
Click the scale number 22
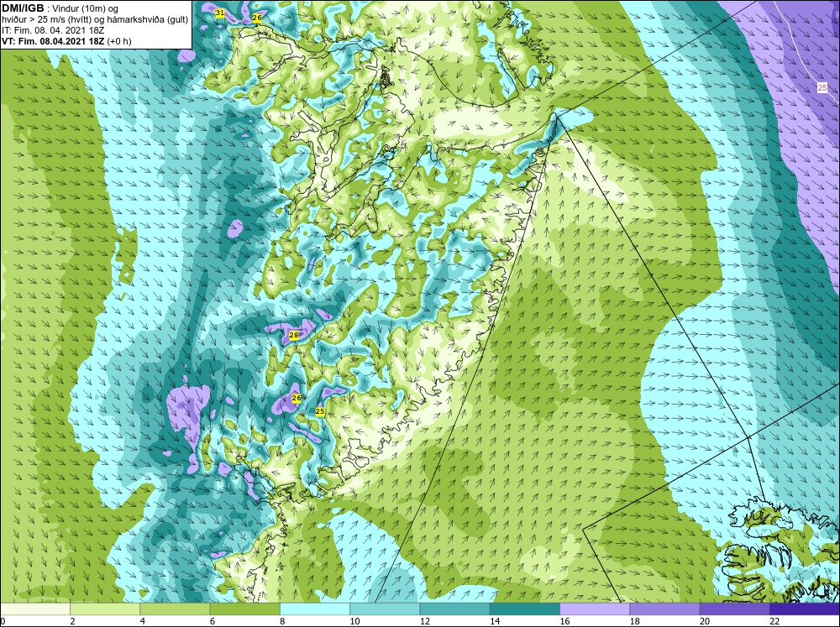774,621
